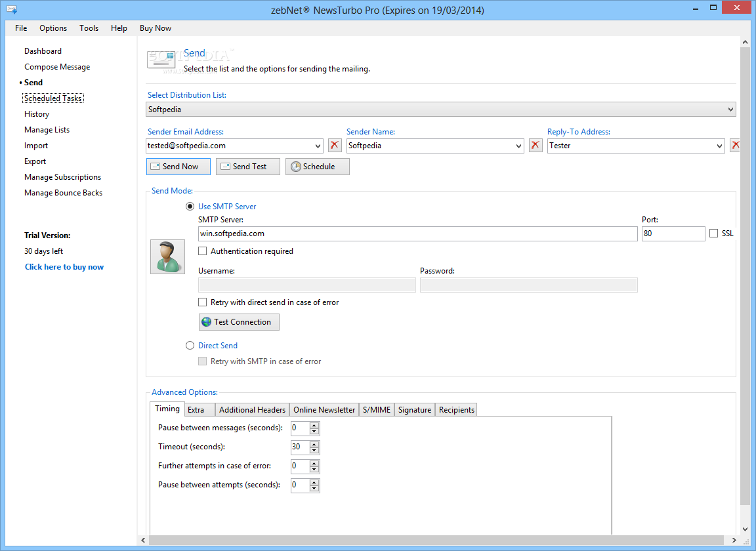Test the SMTP connection
Viewport: 756px width, 551px height.
click(239, 322)
